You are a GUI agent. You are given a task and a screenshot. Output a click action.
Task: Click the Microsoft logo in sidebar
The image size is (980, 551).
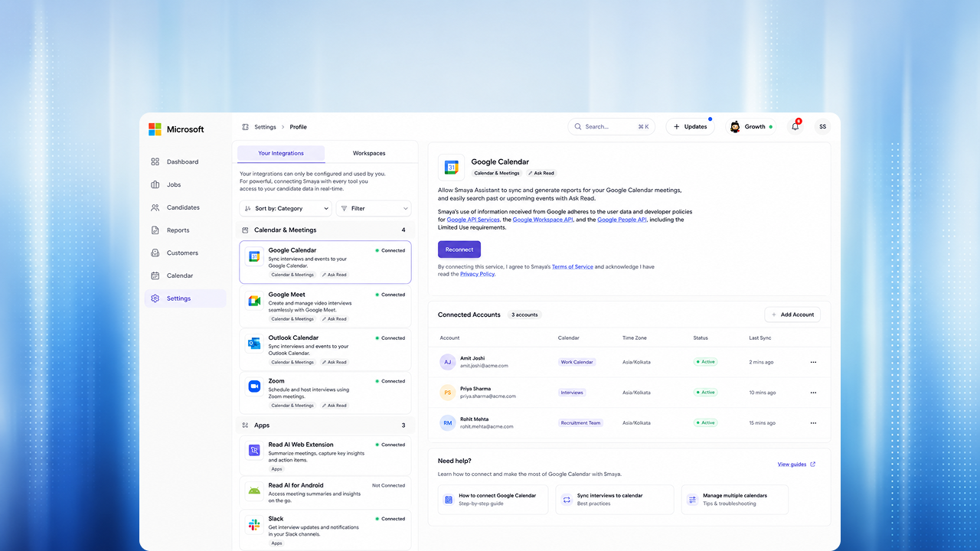click(176, 129)
